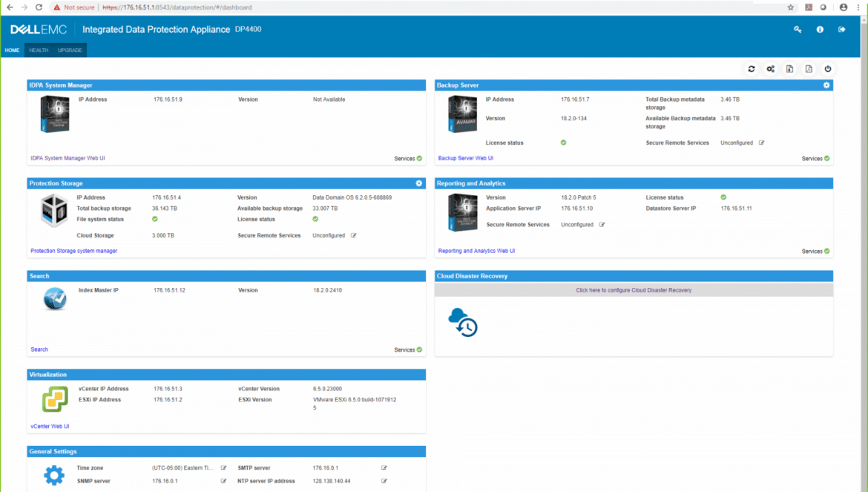Screen dimensions: 868x492
Task: Edit the Time zone setting
Action: coord(223,468)
